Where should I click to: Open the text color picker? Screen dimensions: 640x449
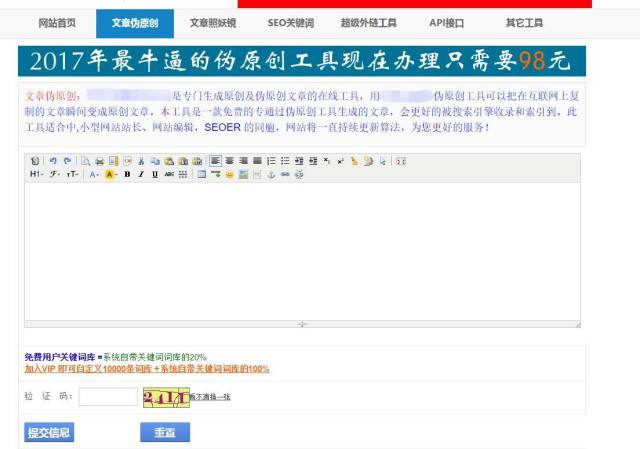tap(94, 174)
